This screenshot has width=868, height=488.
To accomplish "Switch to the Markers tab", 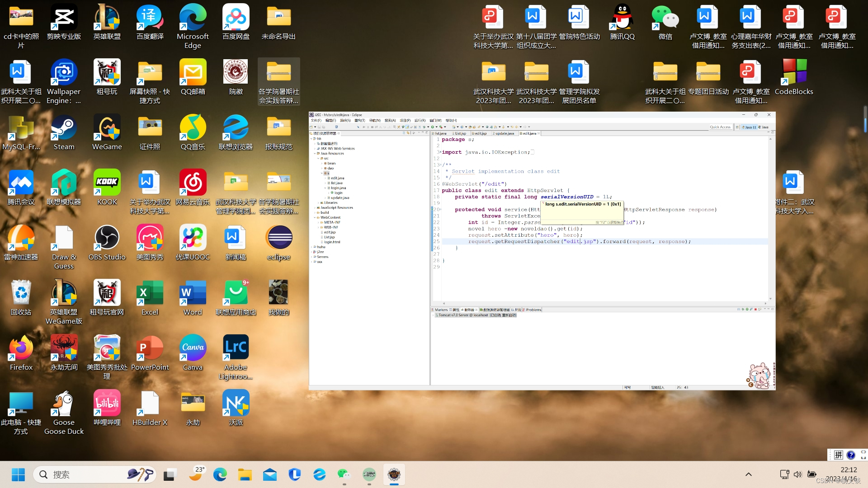I will point(439,310).
